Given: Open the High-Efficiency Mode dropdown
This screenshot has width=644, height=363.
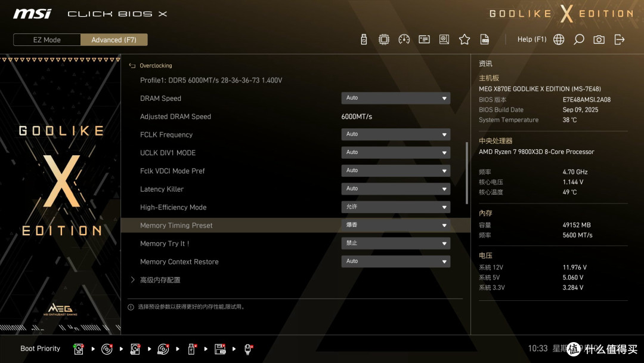Looking at the screenshot, I should (x=395, y=207).
